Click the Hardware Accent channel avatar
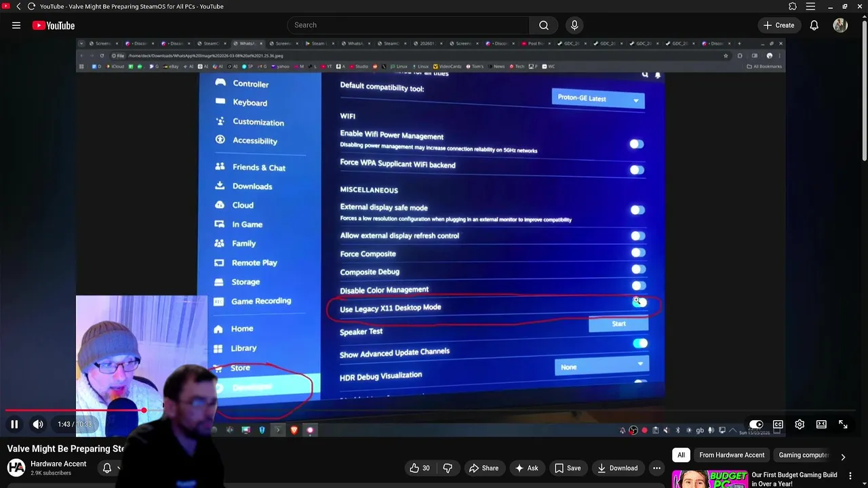Image resolution: width=868 pixels, height=488 pixels. tap(16, 468)
